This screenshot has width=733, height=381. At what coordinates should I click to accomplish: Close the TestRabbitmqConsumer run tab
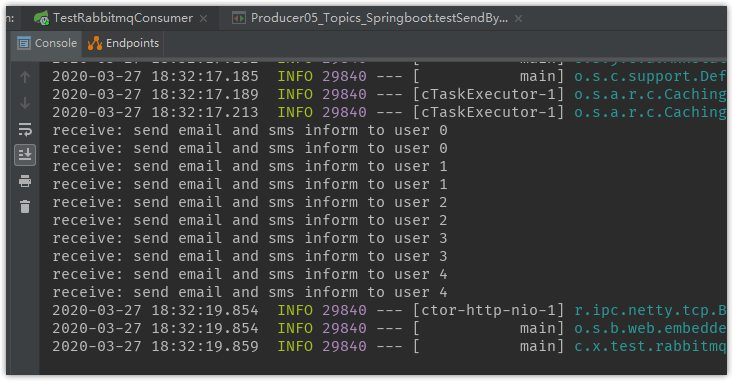203,19
